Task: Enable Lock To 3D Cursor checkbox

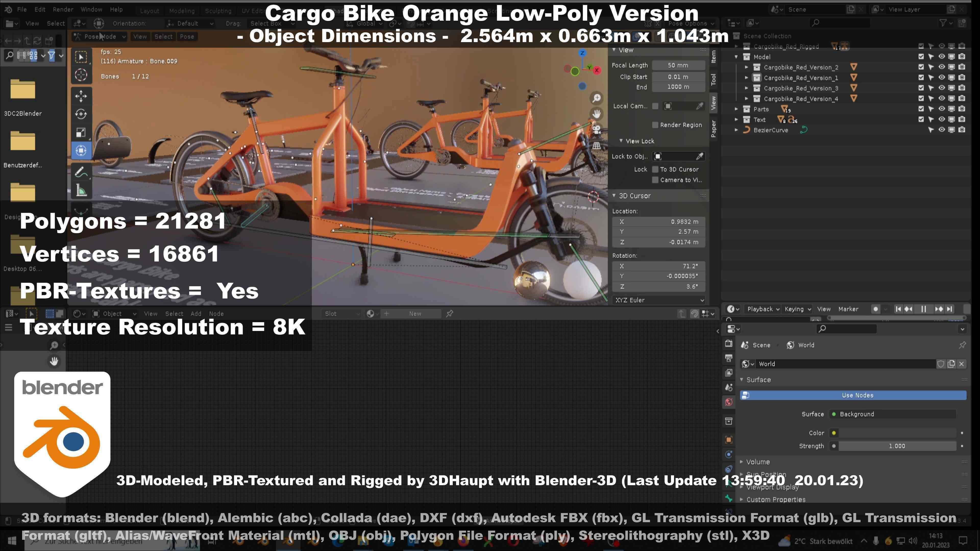Action: click(655, 169)
